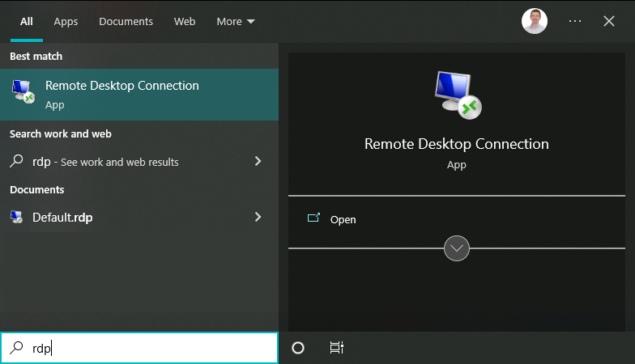The image size is (635, 364).
Task: Expand the rdp web results arrow
Action: (x=258, y=161)
